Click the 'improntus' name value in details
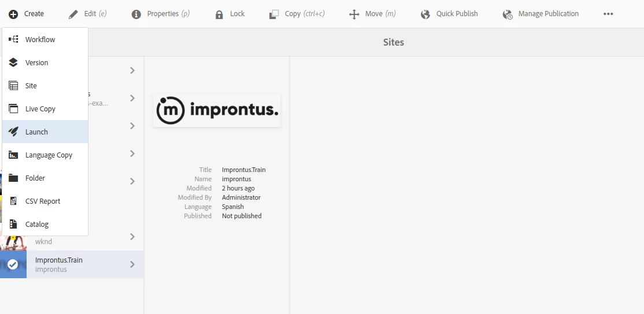This screenshot has width=644, height=314. [x=236, y=179]
